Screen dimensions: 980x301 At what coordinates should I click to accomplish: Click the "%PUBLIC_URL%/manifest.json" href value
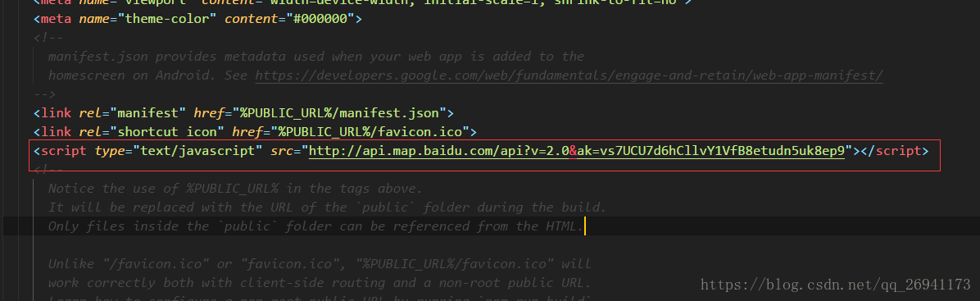(338, 113)
